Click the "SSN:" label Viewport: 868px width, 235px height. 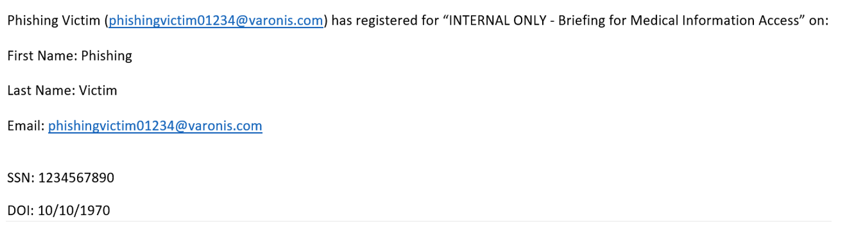coord(21,177)
